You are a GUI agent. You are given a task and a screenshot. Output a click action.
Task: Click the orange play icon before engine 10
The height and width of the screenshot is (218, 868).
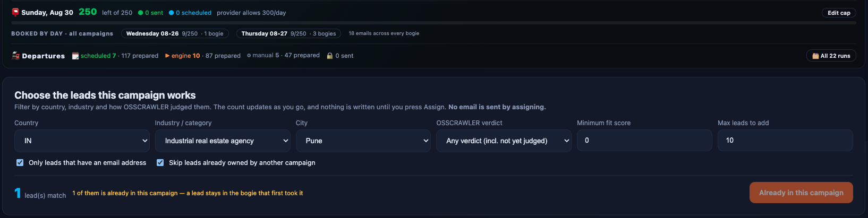tap(167, 56)
